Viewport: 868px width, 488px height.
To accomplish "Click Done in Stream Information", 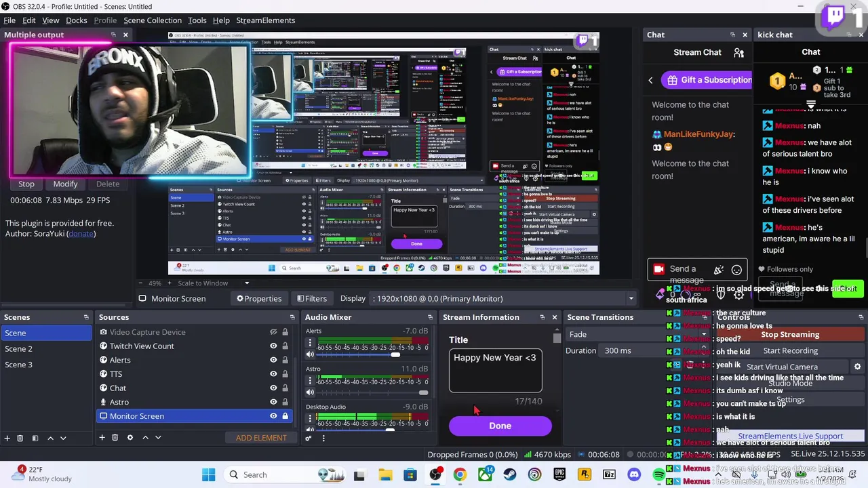I will pos(500,426).
